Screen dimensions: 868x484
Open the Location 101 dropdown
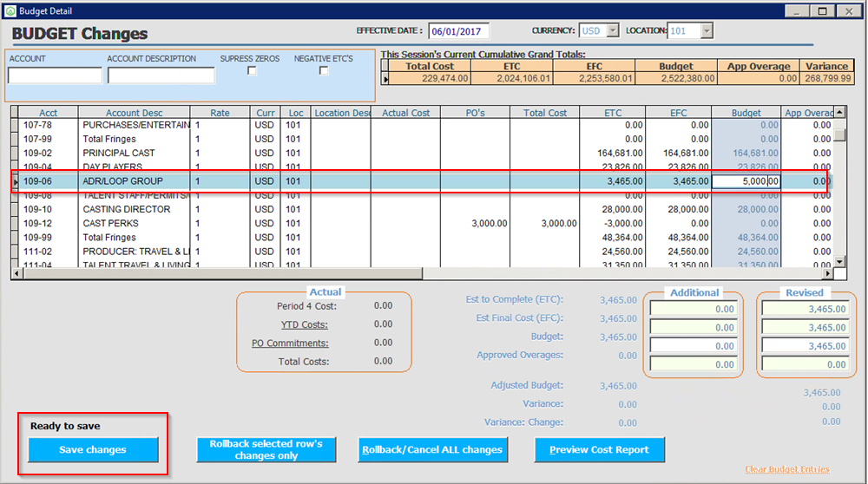pyautogui.click(x=707, y=31)
